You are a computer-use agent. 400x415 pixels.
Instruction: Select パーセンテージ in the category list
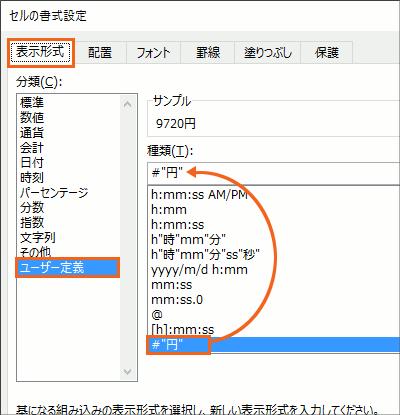54,193
